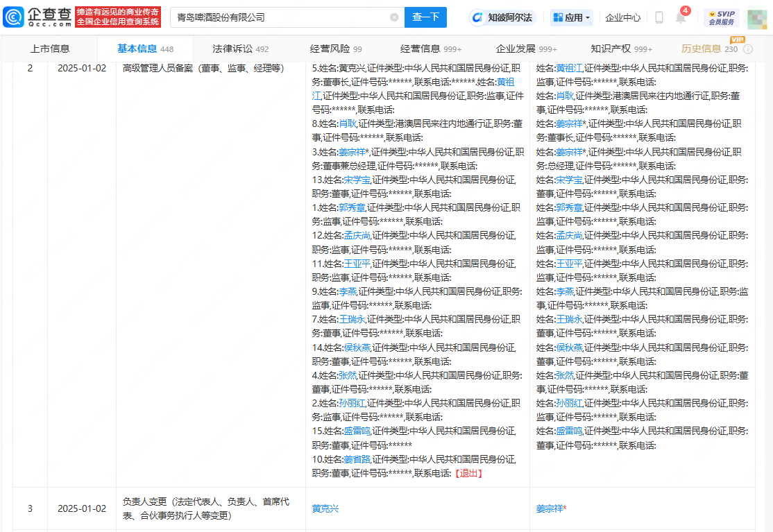Click the user avatar thumbnail
Viewport: 773px width, 532px height.
[x=757, y=19]
